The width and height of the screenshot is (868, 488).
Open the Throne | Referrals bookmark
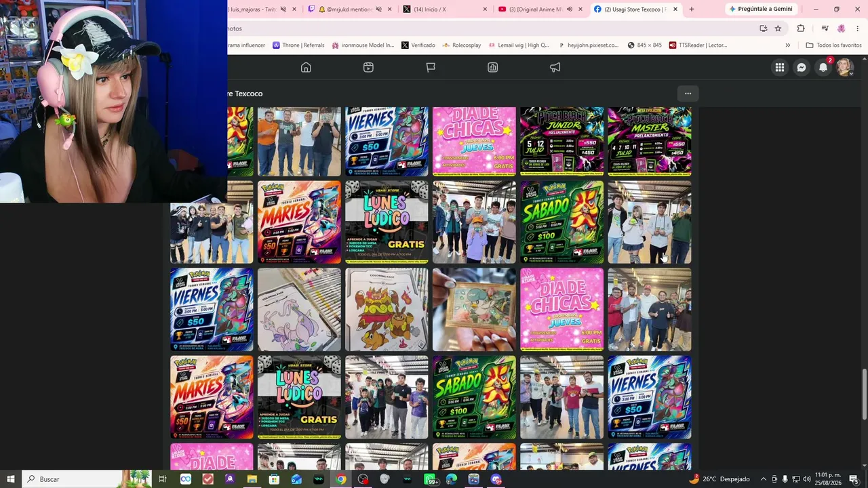pyautogui.click(x=298, y=45)
